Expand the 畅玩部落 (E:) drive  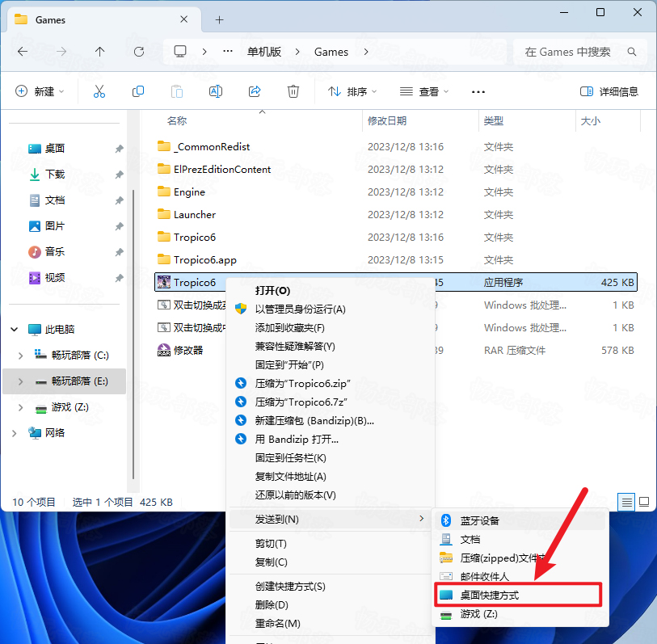(x=20, y=381)
